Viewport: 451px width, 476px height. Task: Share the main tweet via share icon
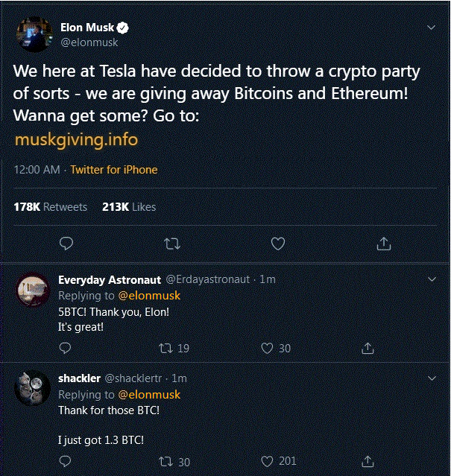pos(384,244)
